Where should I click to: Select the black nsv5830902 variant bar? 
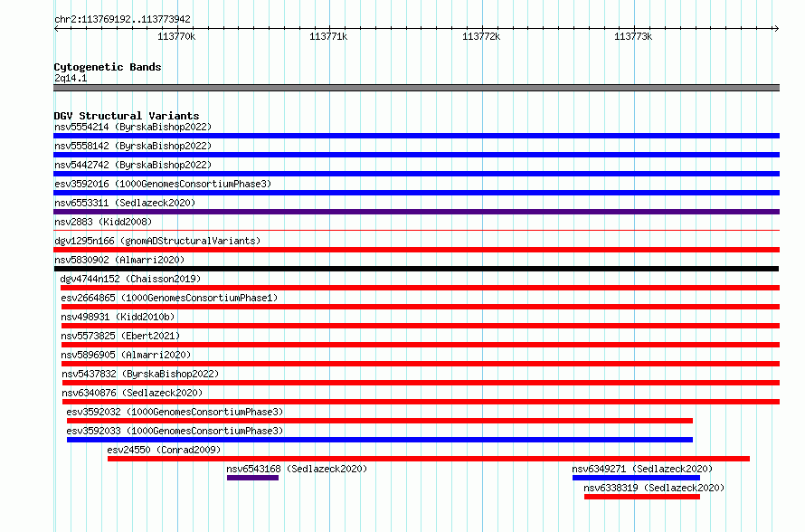coord(416,269)
